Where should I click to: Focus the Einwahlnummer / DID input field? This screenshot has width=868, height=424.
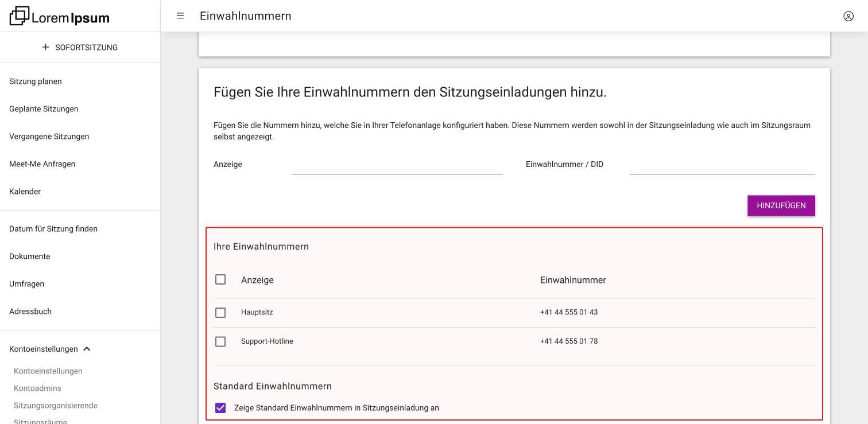[x=723, y=165]
